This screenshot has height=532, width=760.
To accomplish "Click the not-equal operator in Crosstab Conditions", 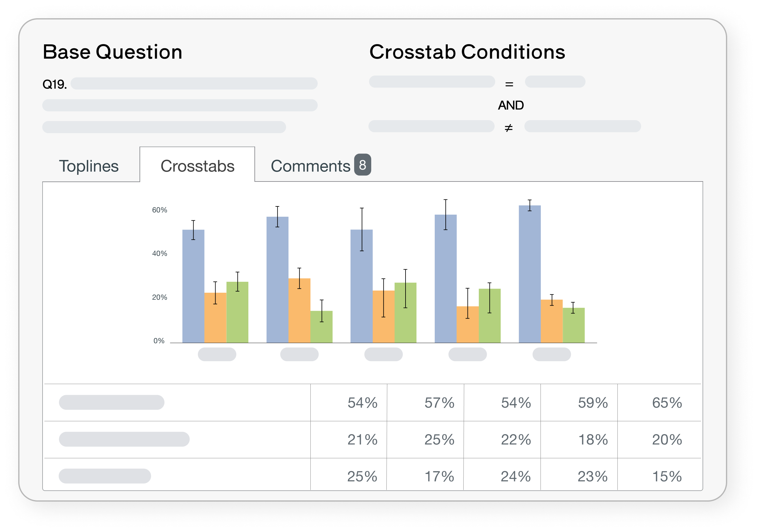I will tap(508, 127).
